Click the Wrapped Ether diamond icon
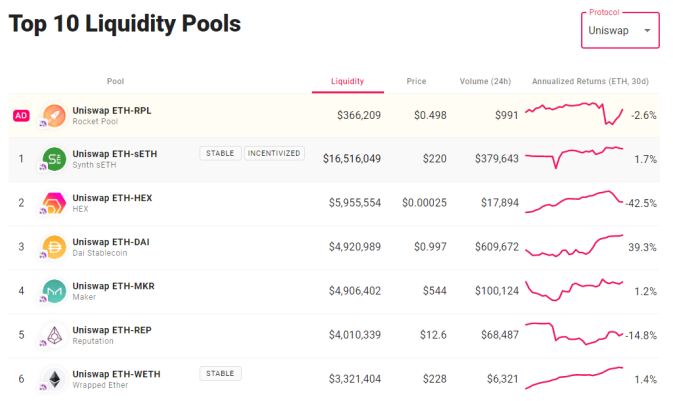Image resolution: width=673 pixels, height=401 pixels. point(55,380)
